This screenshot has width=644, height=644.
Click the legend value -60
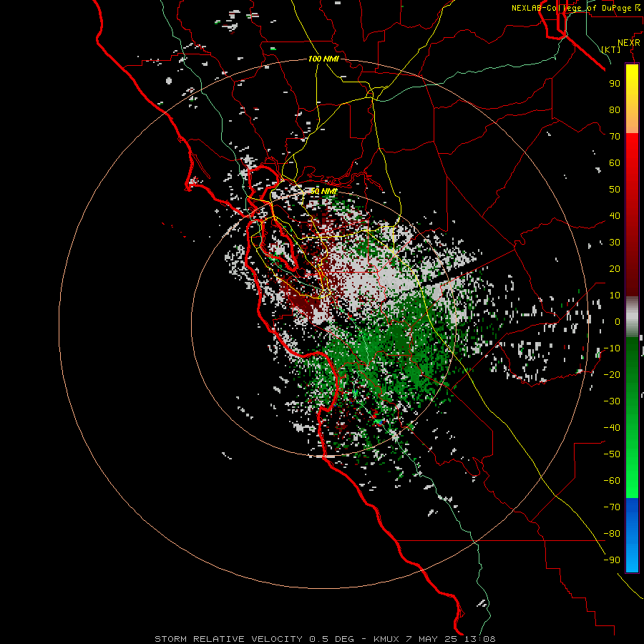612,481
